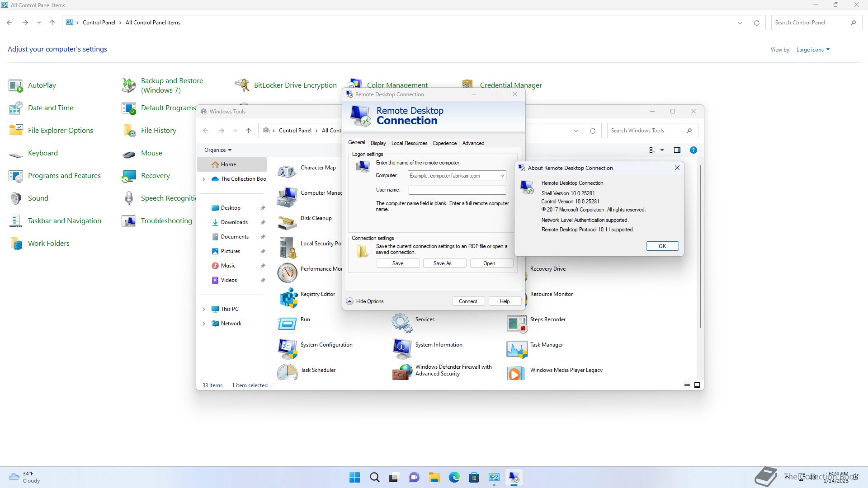Open AutoPlay in Control Panel
This screenshot has width=868, height=488.
pyautogui.click(x=33, y=85)
